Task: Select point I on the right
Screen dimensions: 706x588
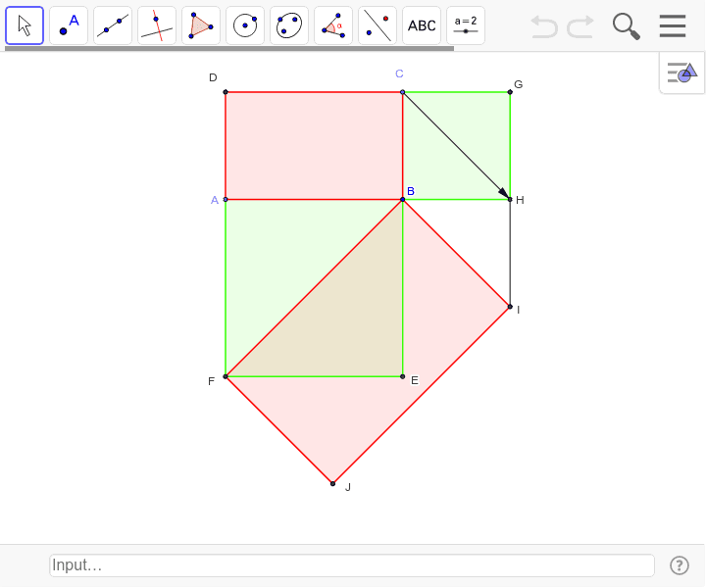Action: [510, 307]
